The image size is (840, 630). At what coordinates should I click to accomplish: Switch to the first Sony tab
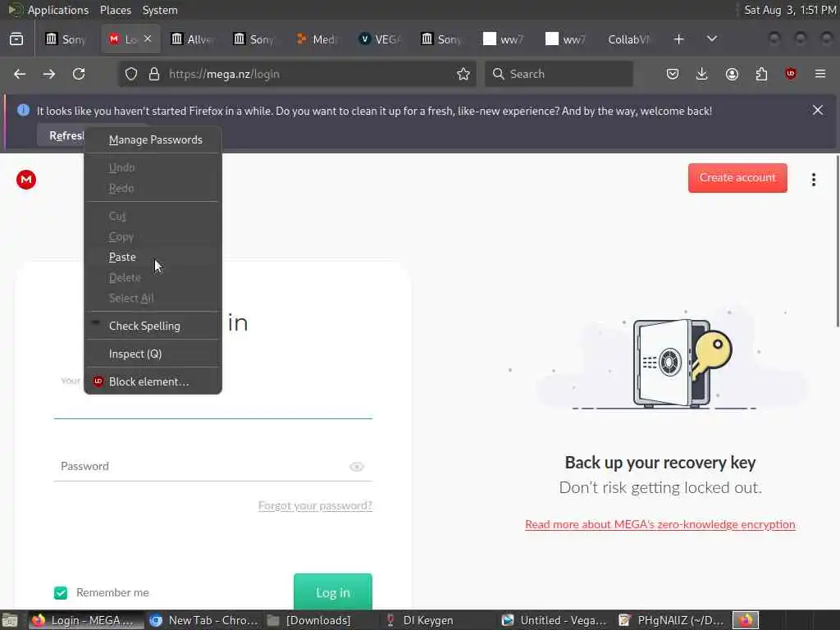pos(66,39)
